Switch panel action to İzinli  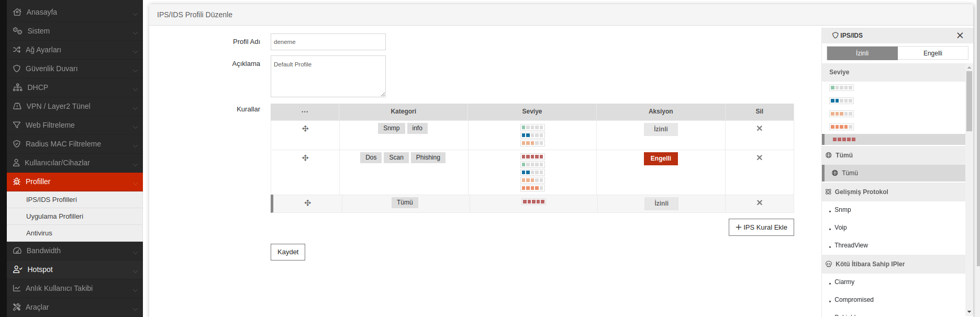coord(862,53)
